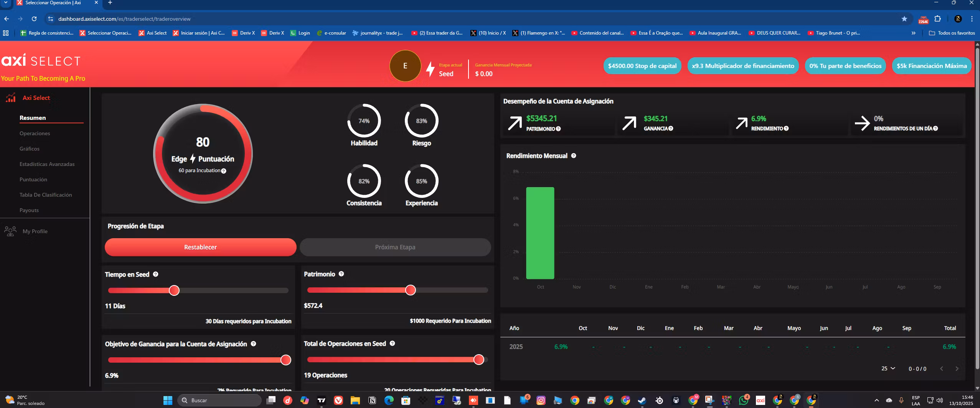Expand the hidden bookmarks overflow chevron
Viewport: 980px width, 408px height.
tap(913, 33)
